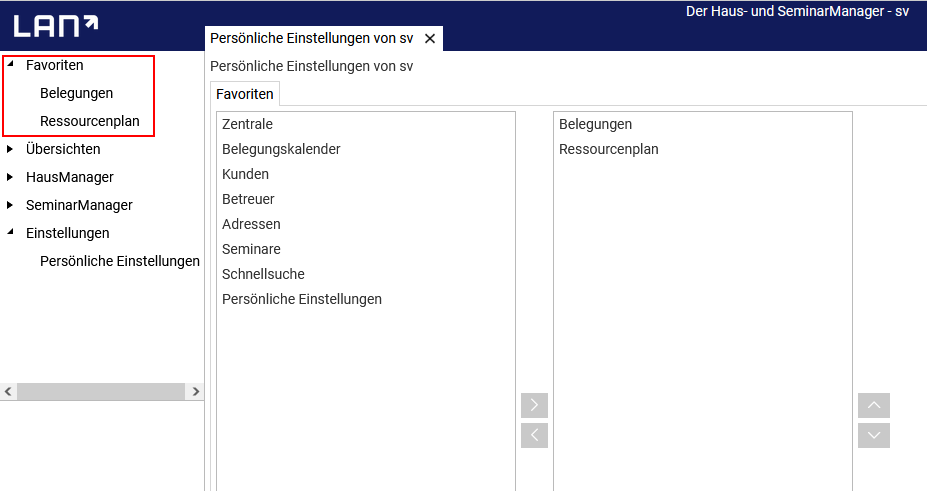
Task: Collapse the Favoriten tree node
Action: (10, 65)
